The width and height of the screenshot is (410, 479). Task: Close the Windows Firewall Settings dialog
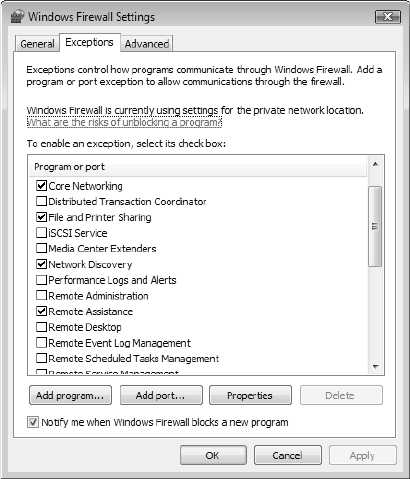click(x=388, y=17)
